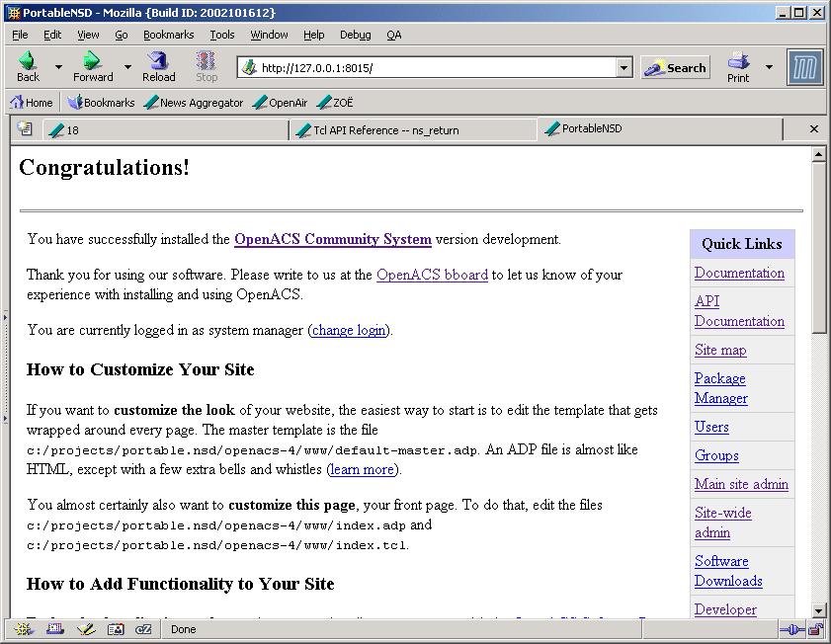
Task: Click the address bar URL field
Action: (x=437, y=68)
